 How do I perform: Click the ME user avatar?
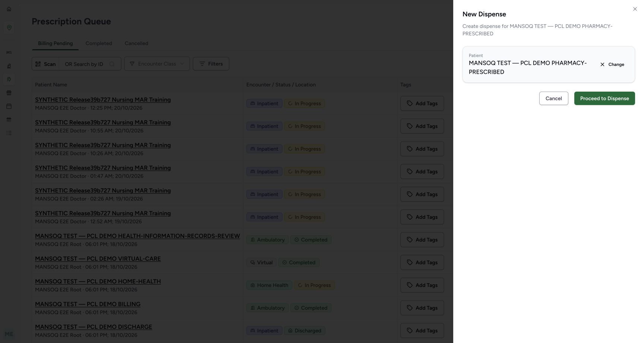click(x=9, y=334)
